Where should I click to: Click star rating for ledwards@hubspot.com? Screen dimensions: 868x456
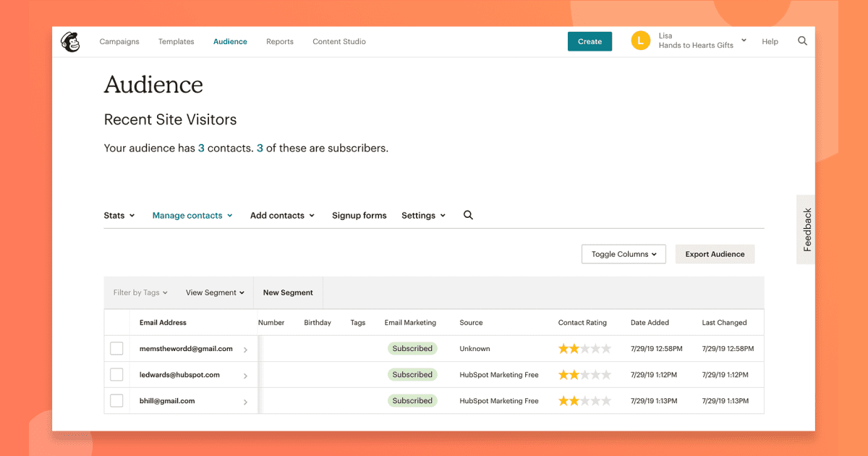(x=584, y=375)
